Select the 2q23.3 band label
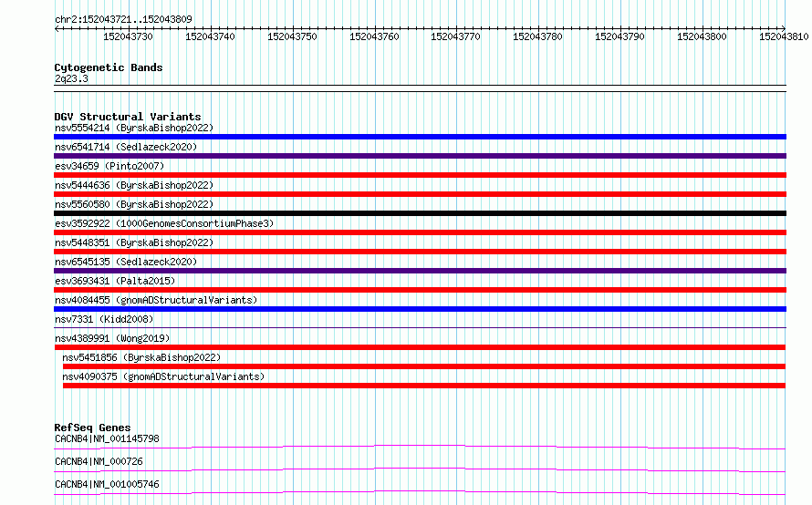Viewport: 812px width, 505px height. click(71, 78)
